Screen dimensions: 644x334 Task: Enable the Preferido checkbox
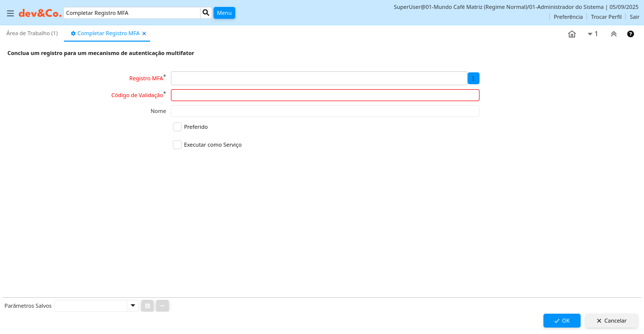[x=177, y=127]
